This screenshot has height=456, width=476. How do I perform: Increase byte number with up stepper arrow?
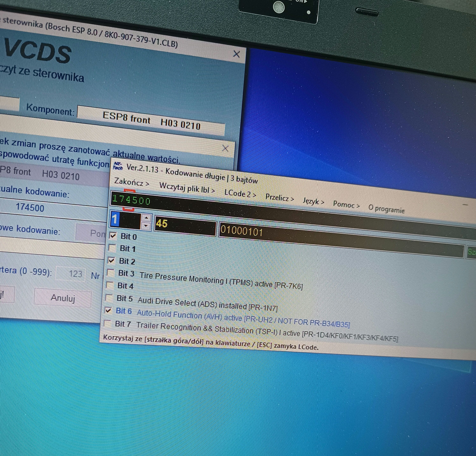point(146,218)
